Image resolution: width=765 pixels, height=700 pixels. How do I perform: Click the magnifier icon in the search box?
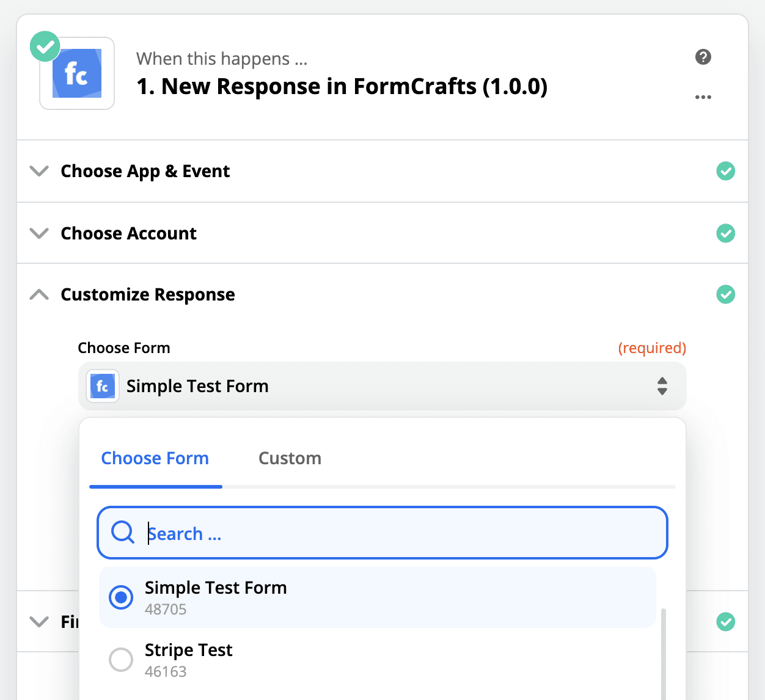click(x=123, y=533)
